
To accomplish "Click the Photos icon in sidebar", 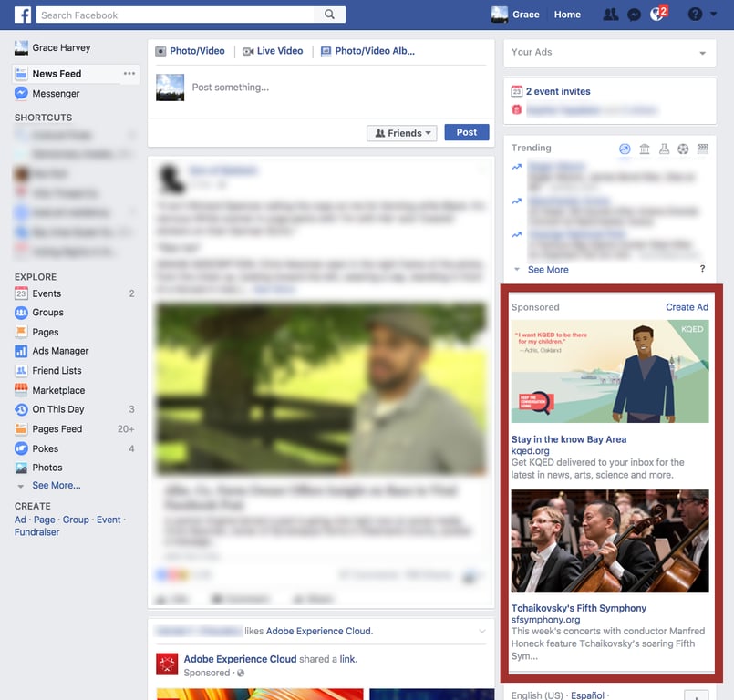I will click(21, 468).
